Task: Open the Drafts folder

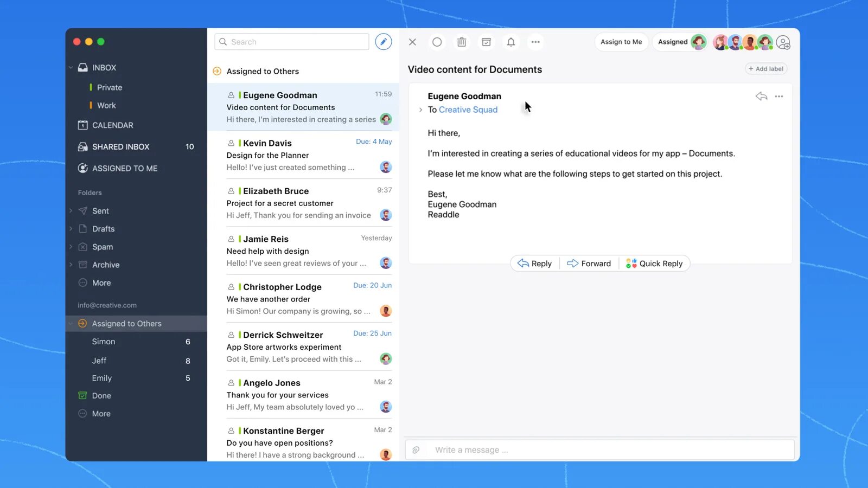Action: point(103,229)
